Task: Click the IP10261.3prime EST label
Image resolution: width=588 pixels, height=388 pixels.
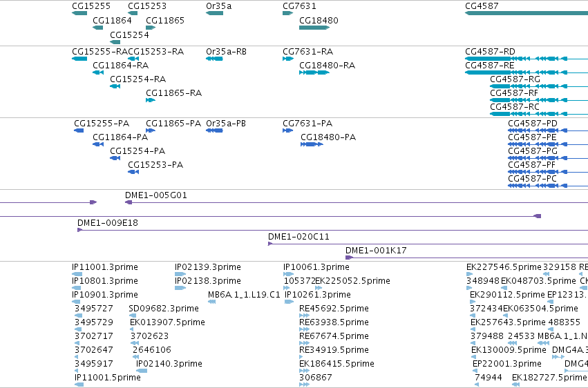Action: point(318,295)
